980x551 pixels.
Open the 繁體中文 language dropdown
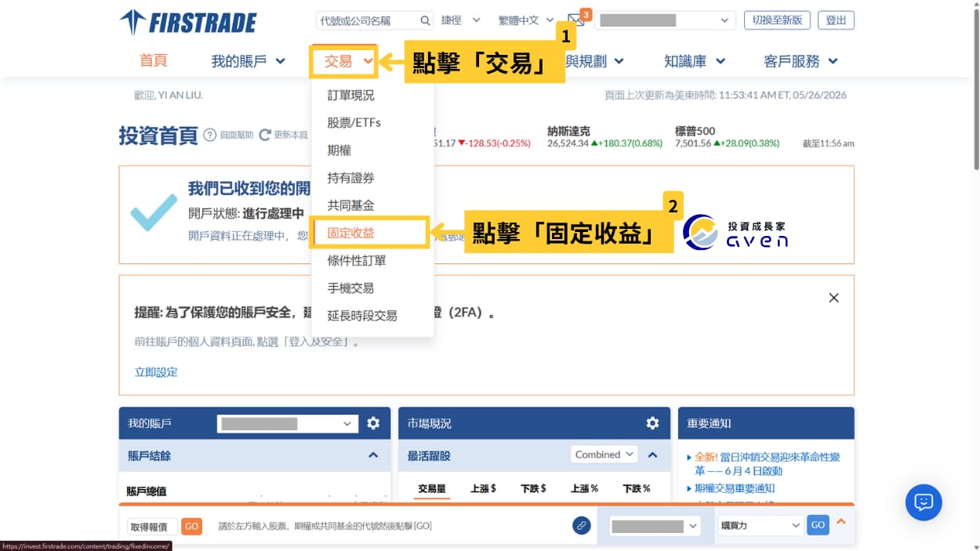point(525,20)
